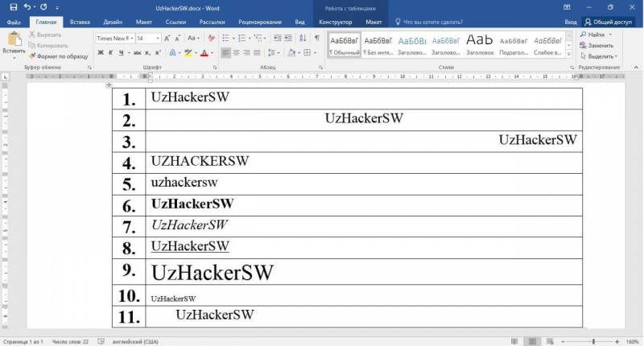Toggle Underline (Ч) formatting
Screen dimensions: 644x346
pyautogui.click(x=122, y=52)
